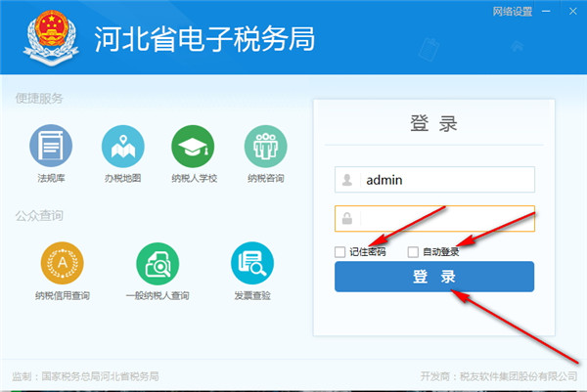Click the 一般纳税人查询 text label
Image resolution: width=587 pixels, height=392 pixels.
click(x=158, y=295)
